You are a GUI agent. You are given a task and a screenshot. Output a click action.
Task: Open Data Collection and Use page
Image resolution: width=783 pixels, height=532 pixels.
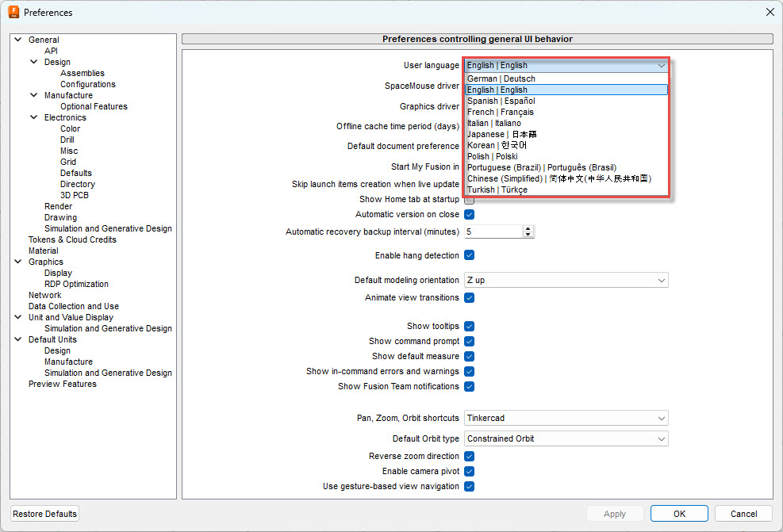(74, 306)
